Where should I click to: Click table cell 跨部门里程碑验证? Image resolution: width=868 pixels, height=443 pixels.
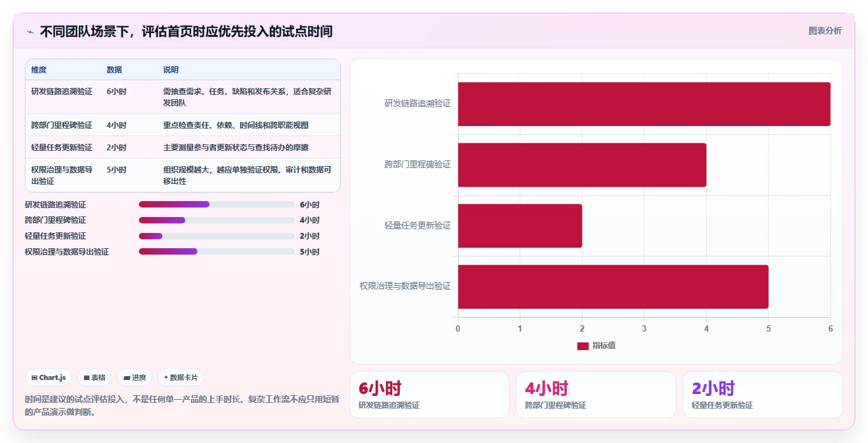[x=62, y=125]
